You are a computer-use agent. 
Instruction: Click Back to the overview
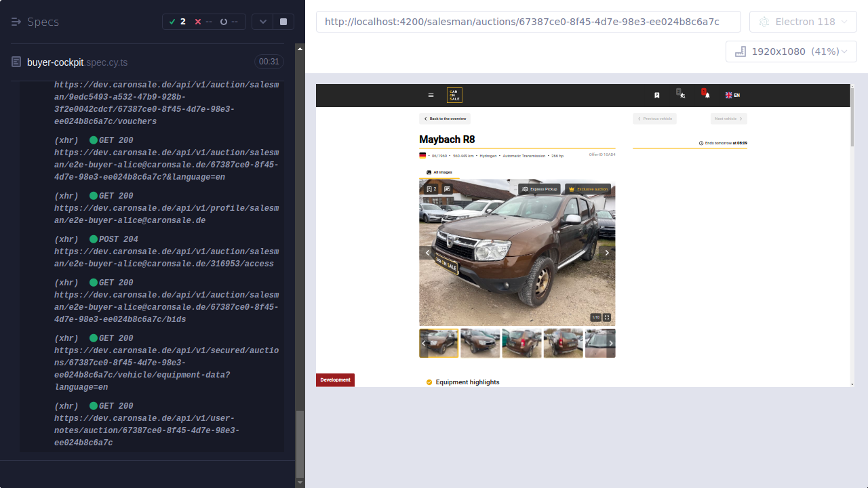pyautogui.click(x=444, y=118)
